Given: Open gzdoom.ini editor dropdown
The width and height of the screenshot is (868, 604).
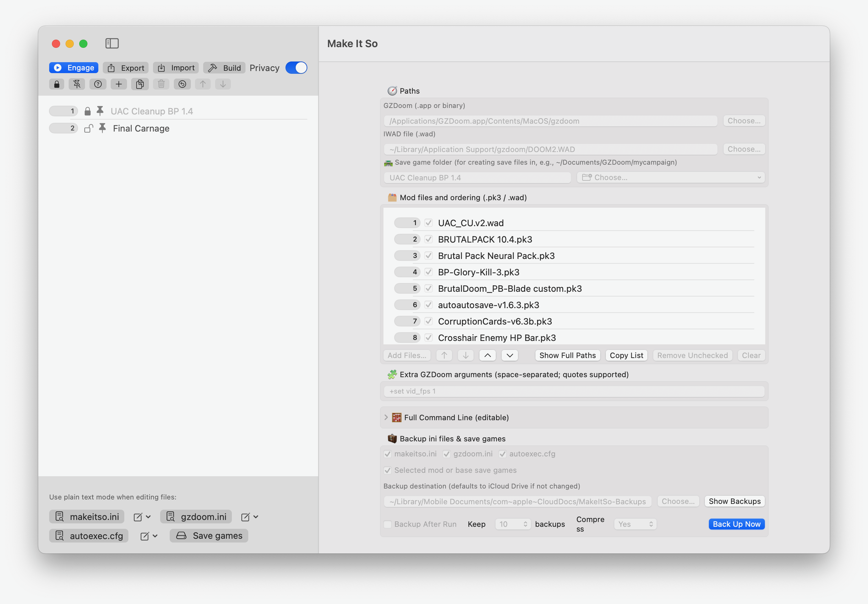Looking at the screenshot, I should click(x=250, y=517).
